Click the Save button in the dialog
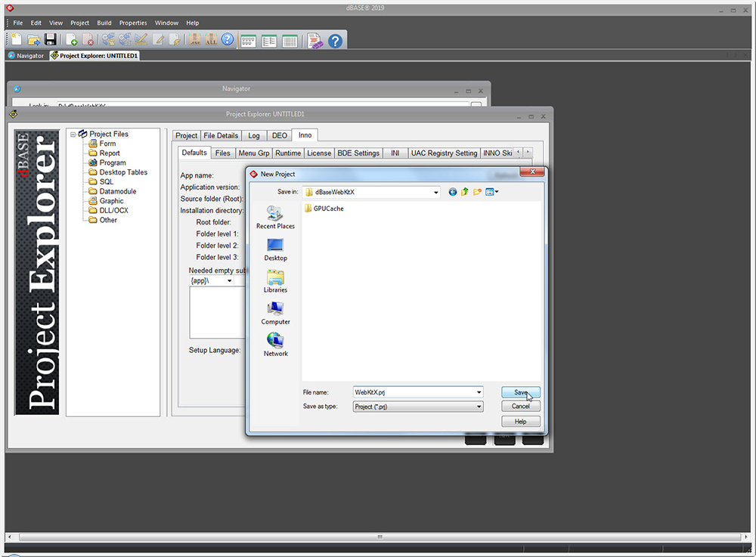The height and width of the screenshot is (557, 756). (x=521, y=392)
